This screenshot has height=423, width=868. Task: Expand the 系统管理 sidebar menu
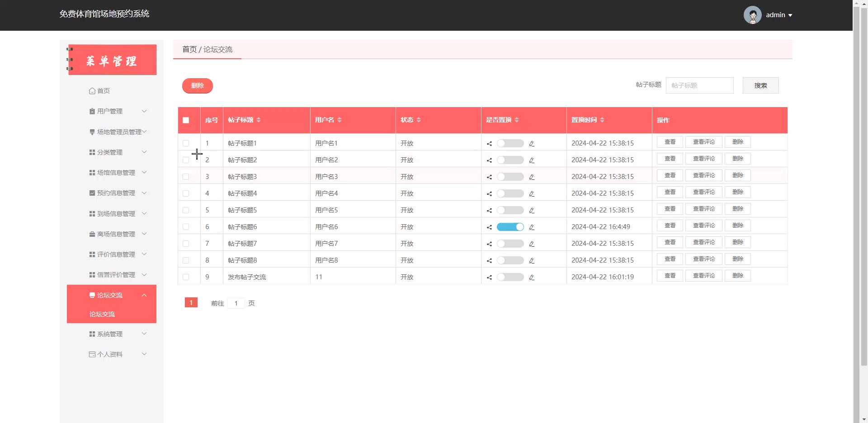tap(118, 334)
